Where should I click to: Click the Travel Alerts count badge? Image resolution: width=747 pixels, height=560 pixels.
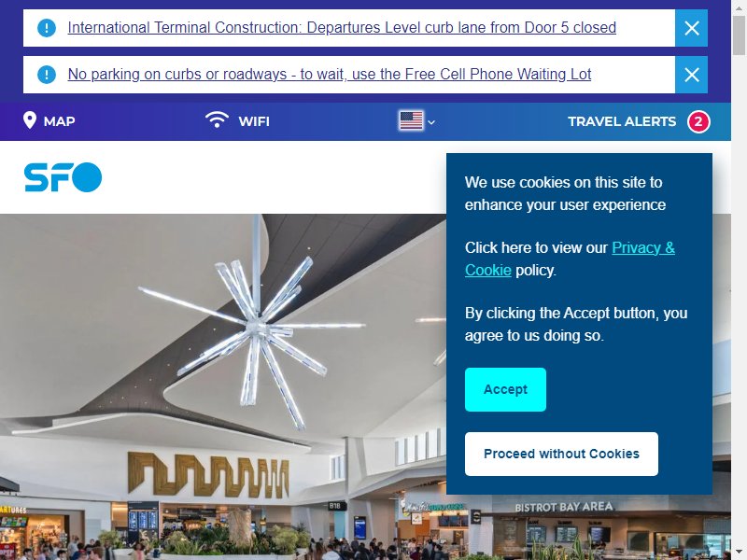698,121
